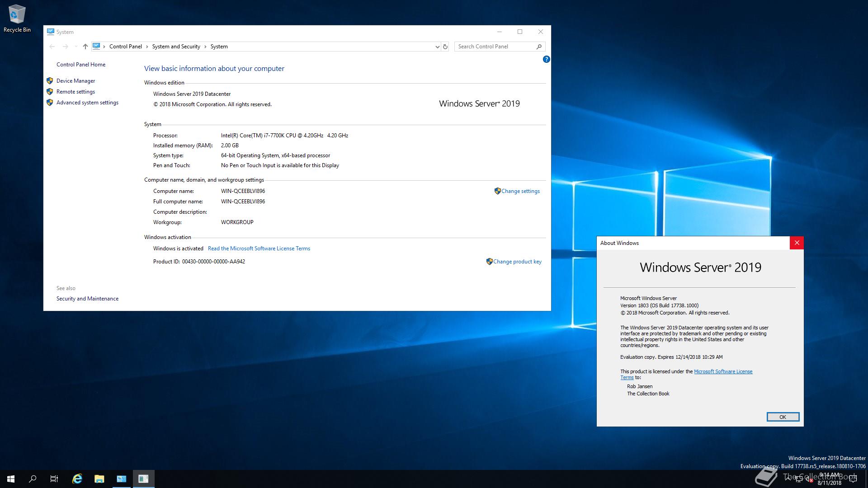Click the Evaluation copy expiry line
Image resolution: width=868 pixels, height=488 pixels.
[671, 357]
